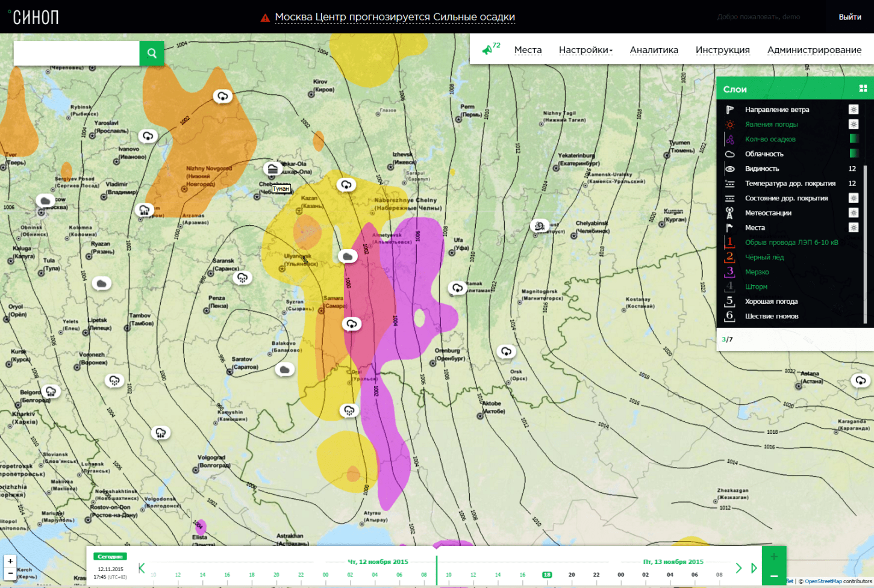Screen dimensions: 874x588
Task: Open the Места menu item
Action: 528,50
